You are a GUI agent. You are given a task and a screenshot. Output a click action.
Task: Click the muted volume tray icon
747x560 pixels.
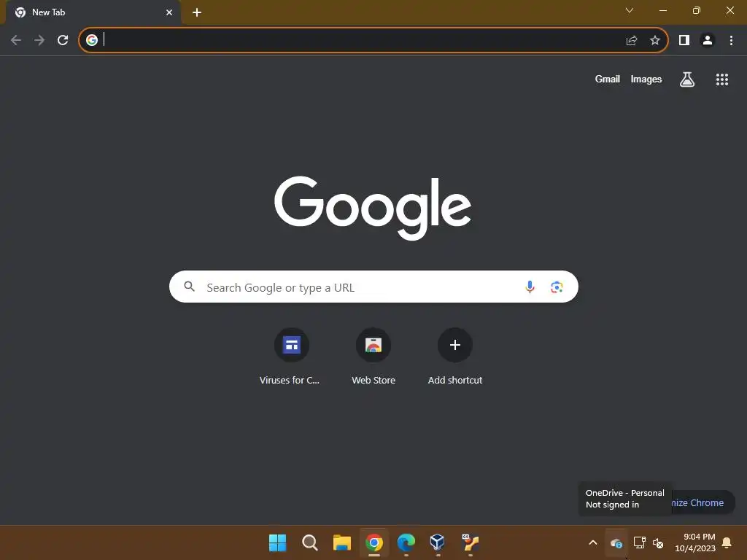pos(658,542)
